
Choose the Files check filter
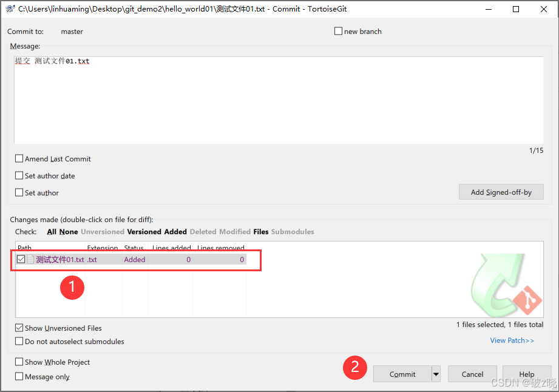coord(261,232)
